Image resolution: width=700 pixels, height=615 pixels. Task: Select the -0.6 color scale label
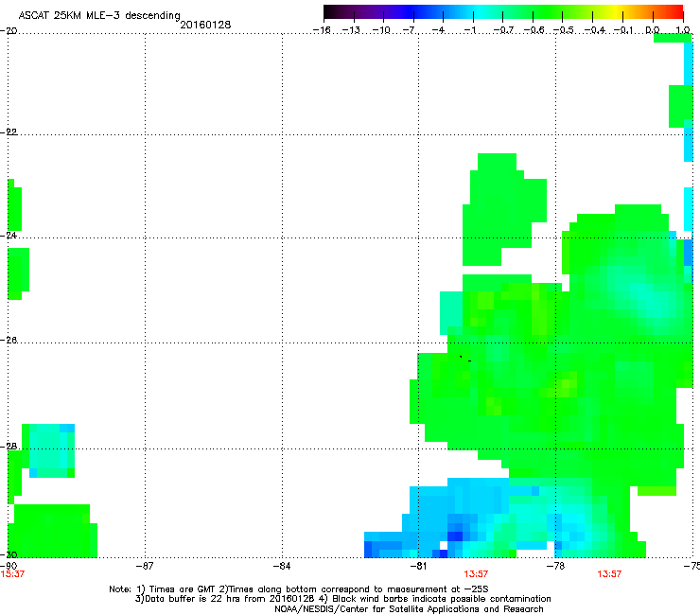[534, 30]
